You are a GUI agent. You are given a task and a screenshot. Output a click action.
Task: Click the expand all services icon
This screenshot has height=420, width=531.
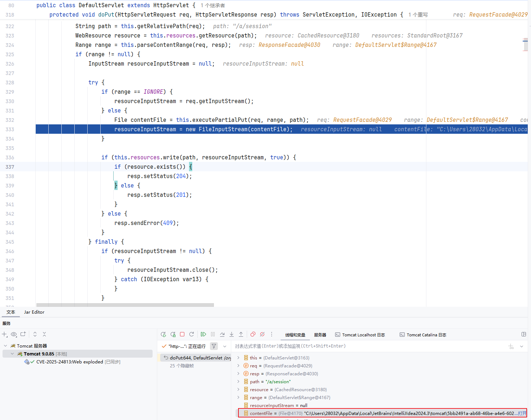click(x=35, y=334)
